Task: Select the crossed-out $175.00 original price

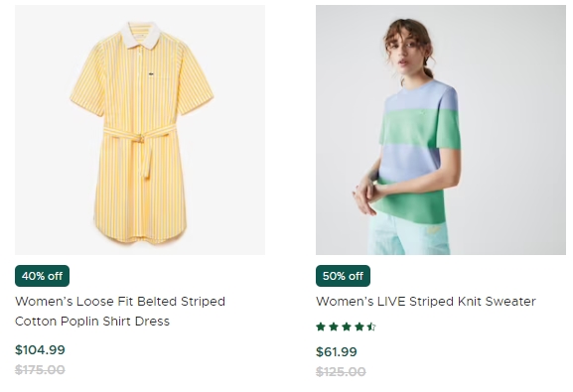Action: click(x=40, y=370)
